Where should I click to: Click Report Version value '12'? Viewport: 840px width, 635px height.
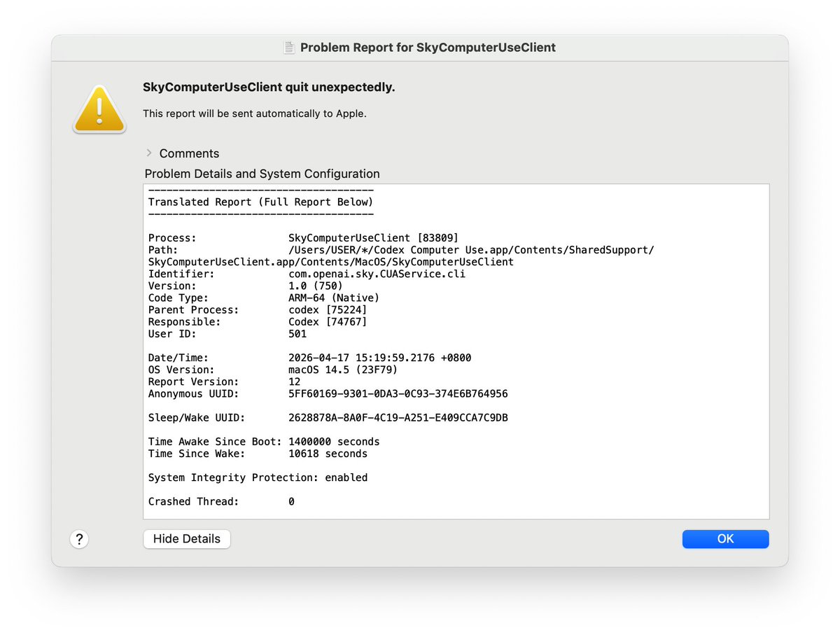coord(295,382)
